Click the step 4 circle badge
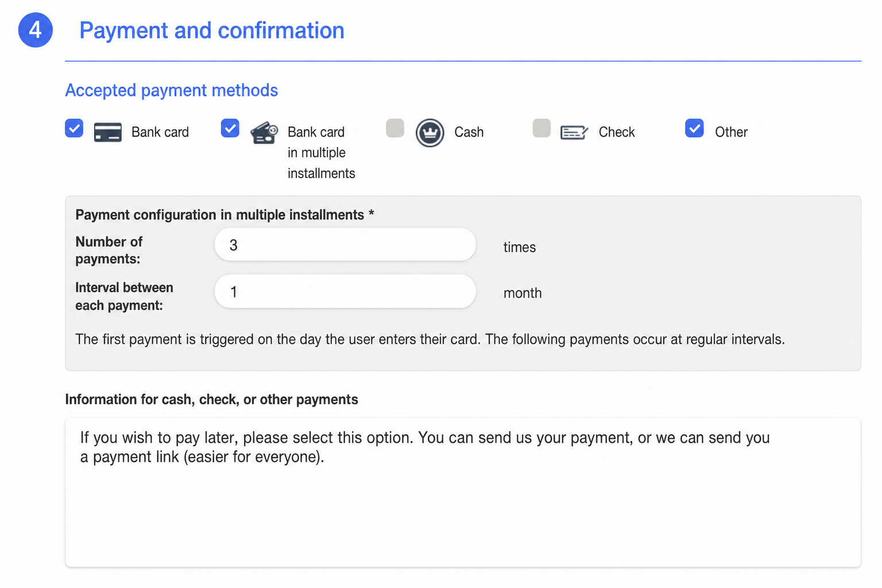The height and width of the screenshot is (588, 882). [36, 30]
